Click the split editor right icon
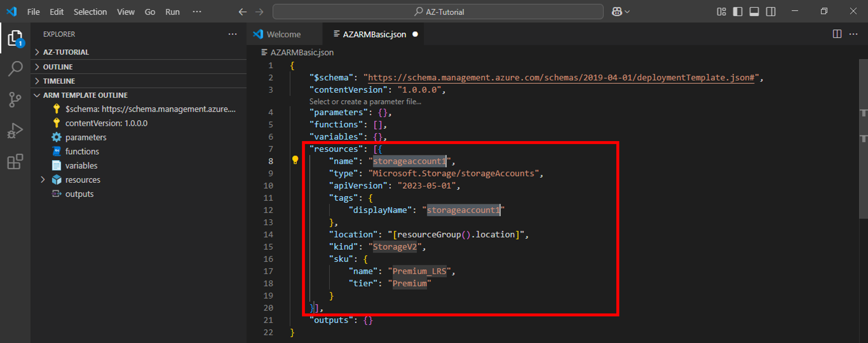The image size is (868, 343). [x=837, y=34]
